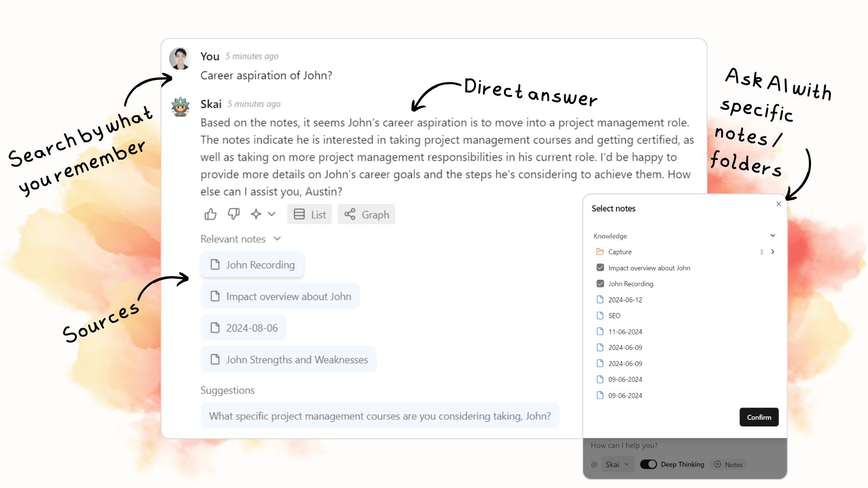Toggle the Deep Thinking switch
The image size is (868, 488).
(x=648, y=464)
